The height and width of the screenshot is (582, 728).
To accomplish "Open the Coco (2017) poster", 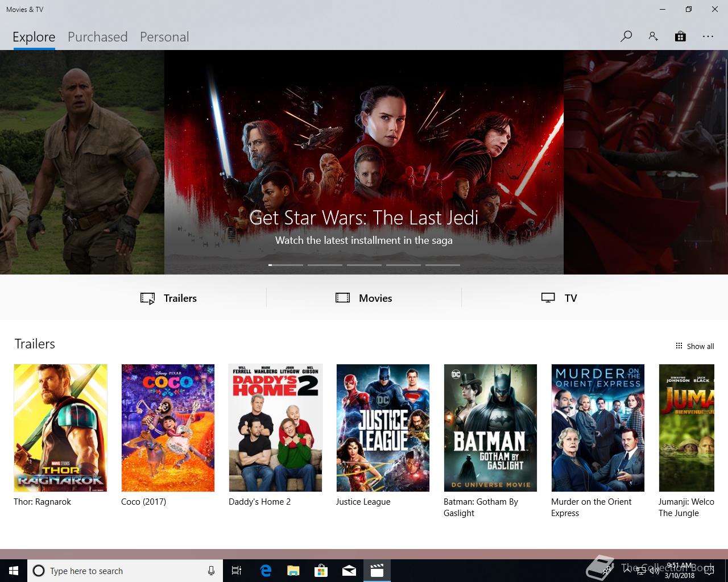I will 168,428.
